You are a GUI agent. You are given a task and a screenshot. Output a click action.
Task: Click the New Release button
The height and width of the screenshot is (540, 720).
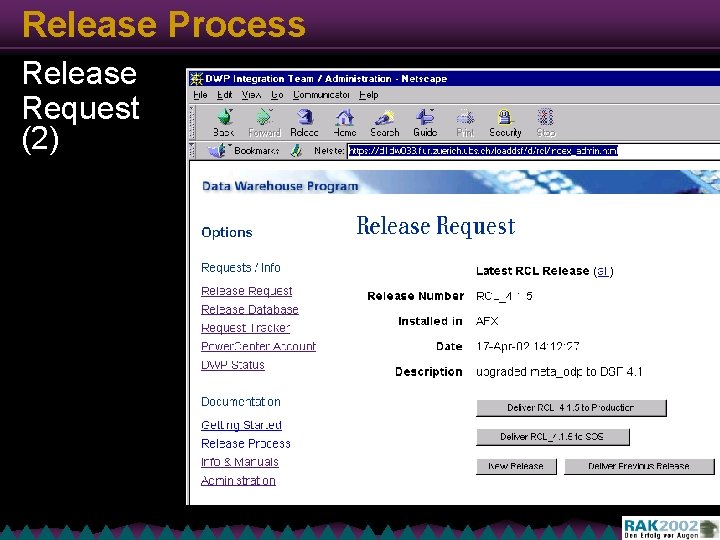(x=516, y=466)
